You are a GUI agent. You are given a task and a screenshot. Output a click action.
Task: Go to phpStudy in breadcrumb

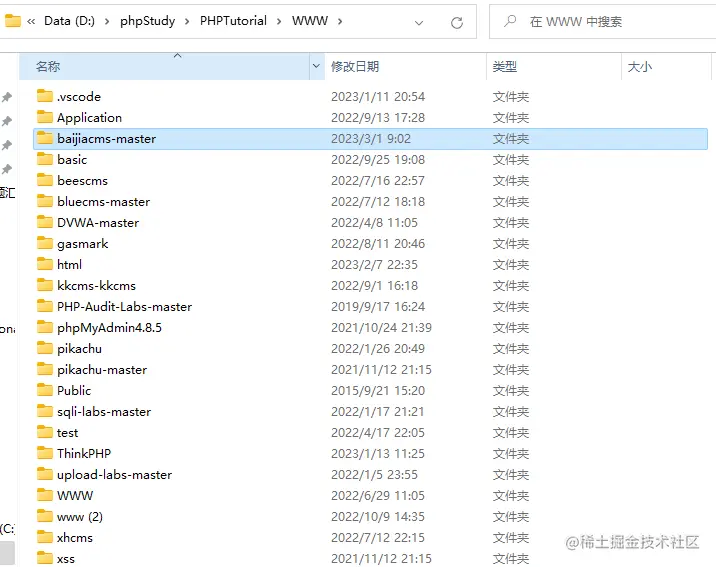(x=147, y=21)
